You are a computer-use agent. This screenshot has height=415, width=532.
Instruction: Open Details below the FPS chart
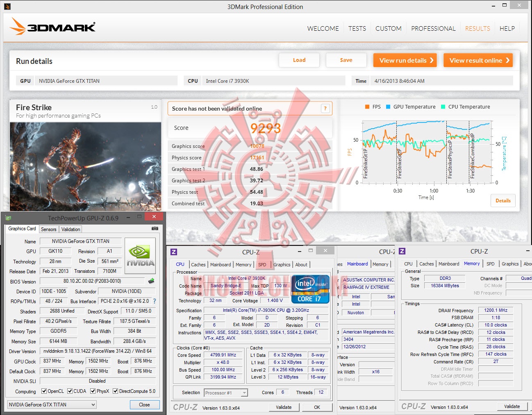[503, 201]
